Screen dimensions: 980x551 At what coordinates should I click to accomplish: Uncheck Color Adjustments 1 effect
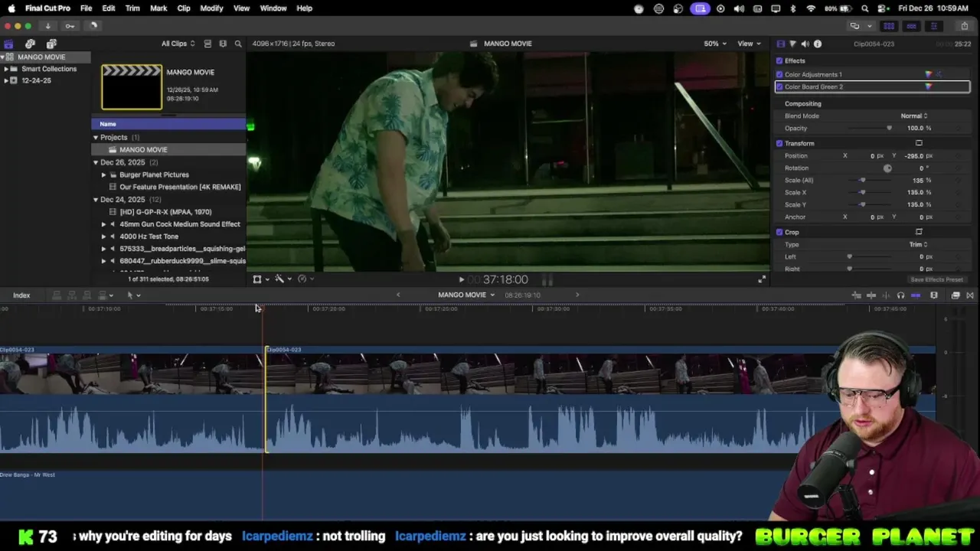tap(779, 74)
